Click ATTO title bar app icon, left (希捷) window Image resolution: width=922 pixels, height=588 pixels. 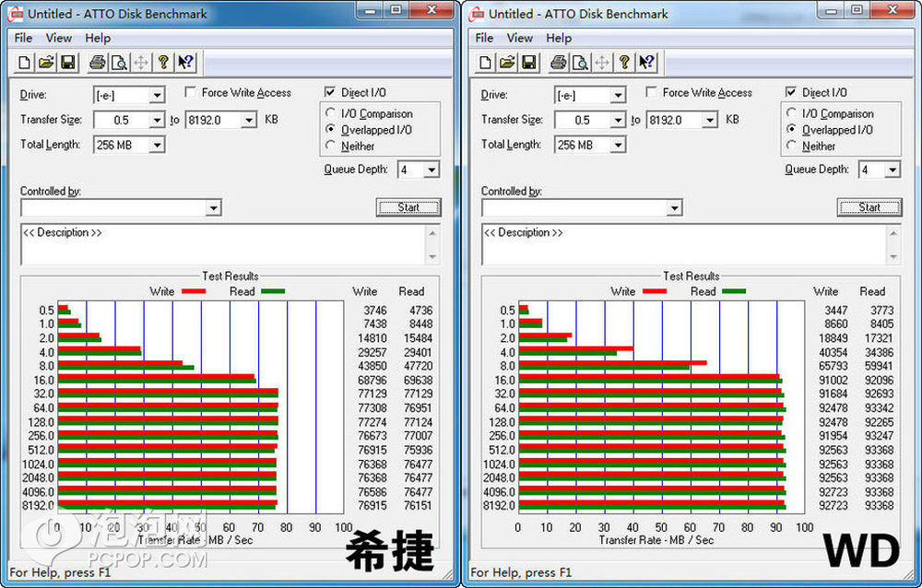point(16,14)
